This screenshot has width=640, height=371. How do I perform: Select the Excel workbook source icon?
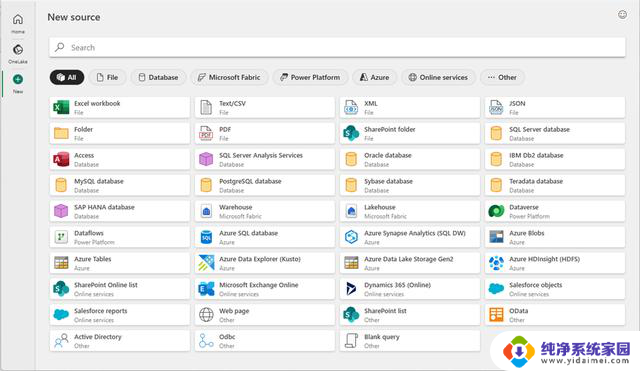pyautogui.click(x=61, y=108)
